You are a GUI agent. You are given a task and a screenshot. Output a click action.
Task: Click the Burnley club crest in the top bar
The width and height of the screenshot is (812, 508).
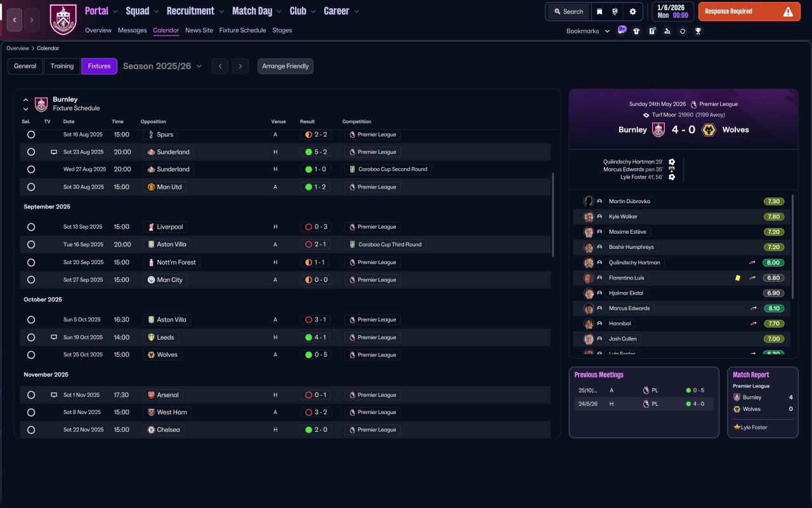coord(63,20)
